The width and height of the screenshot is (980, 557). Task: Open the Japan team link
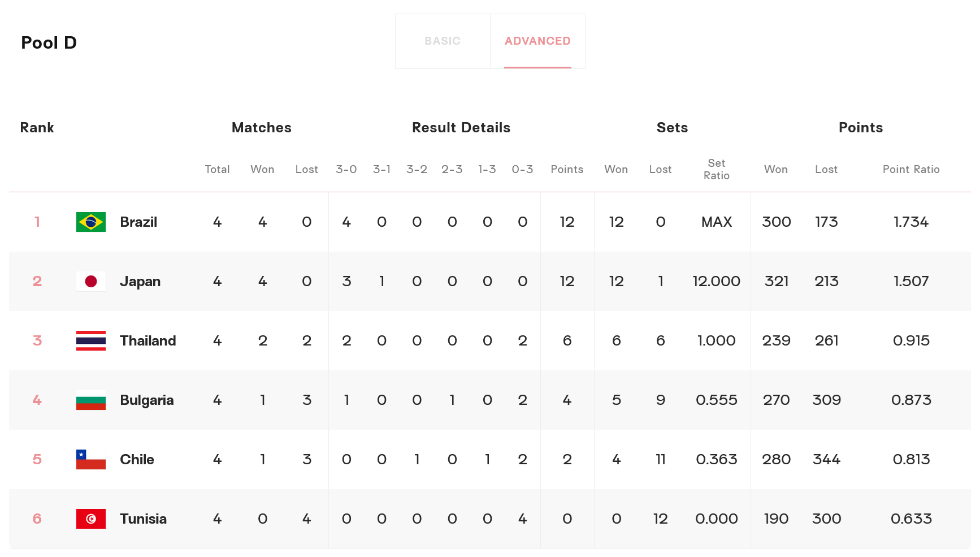tap(140, 282)
